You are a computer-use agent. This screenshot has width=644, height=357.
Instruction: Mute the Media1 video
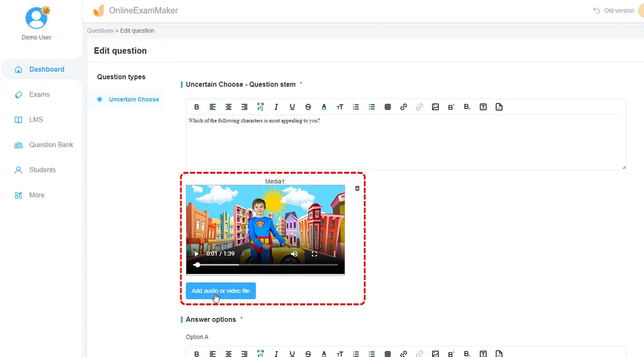[x=294, y=254]
